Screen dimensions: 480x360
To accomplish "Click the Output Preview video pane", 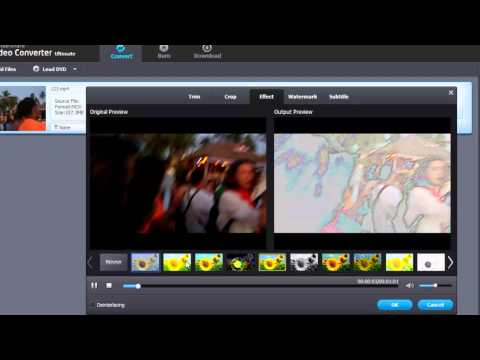I will [x=362, y=183].
